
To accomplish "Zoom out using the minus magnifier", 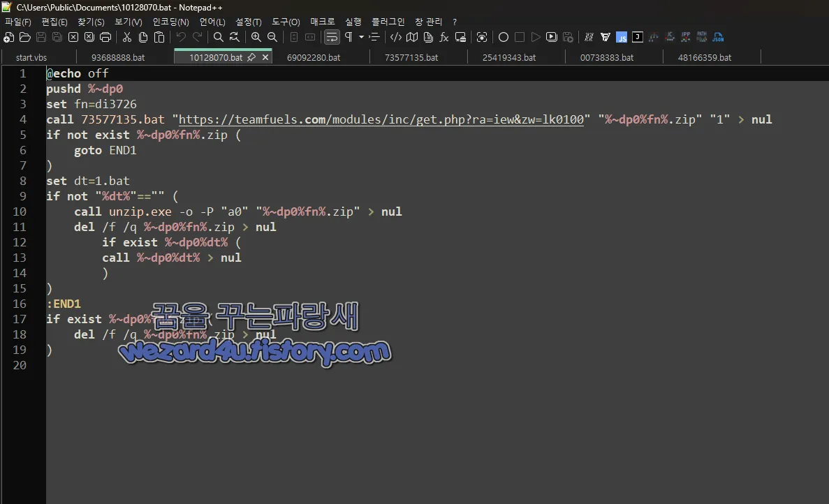I will (272, 37).
